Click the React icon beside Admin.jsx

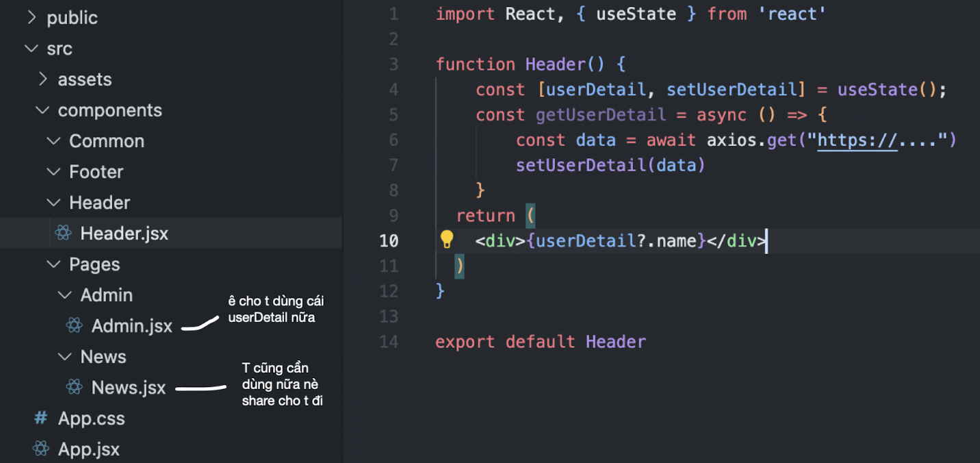tap(75, 326)
